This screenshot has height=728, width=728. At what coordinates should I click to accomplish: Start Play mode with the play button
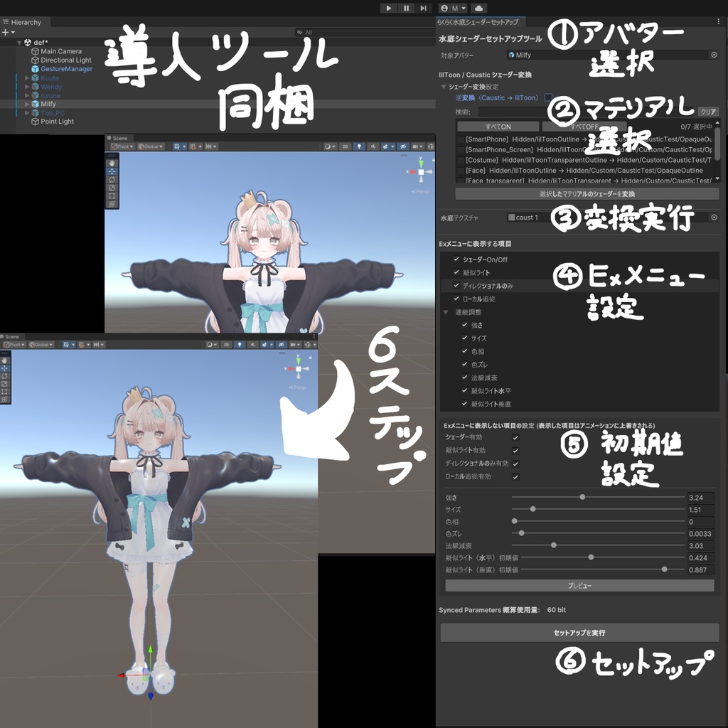[389, 8]
